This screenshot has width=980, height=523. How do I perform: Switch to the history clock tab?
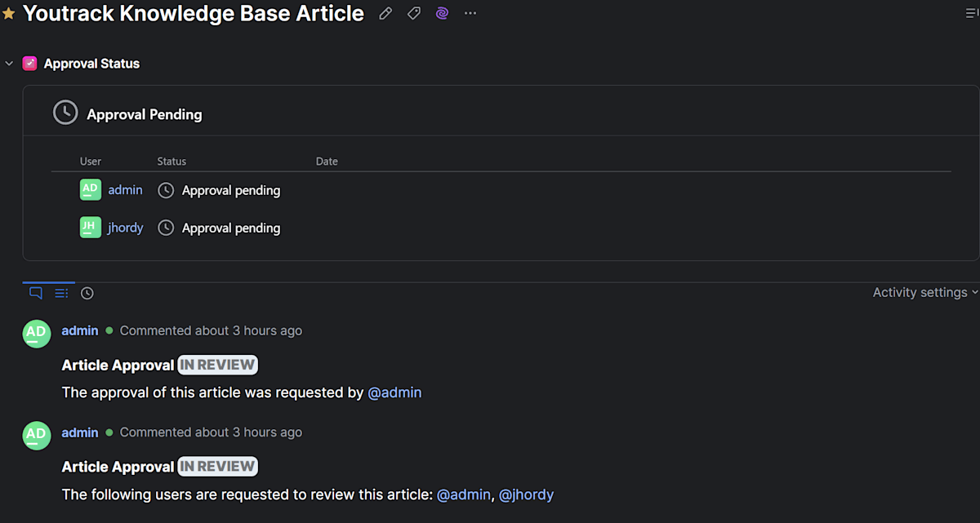click(x=87, y=293)
